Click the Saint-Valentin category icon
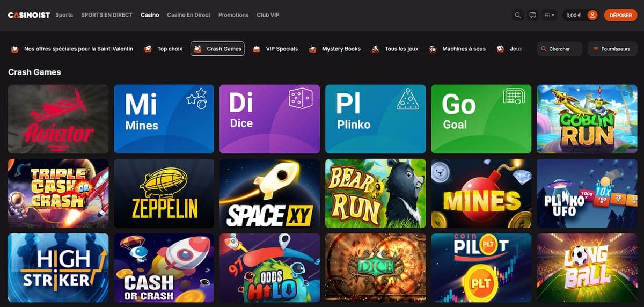 point(15,49)
